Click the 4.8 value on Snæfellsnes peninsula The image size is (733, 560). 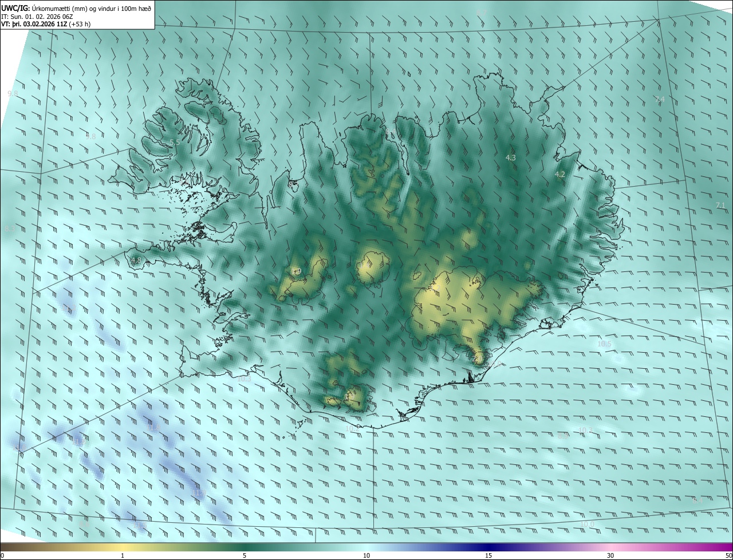click(x=136, y=261)
